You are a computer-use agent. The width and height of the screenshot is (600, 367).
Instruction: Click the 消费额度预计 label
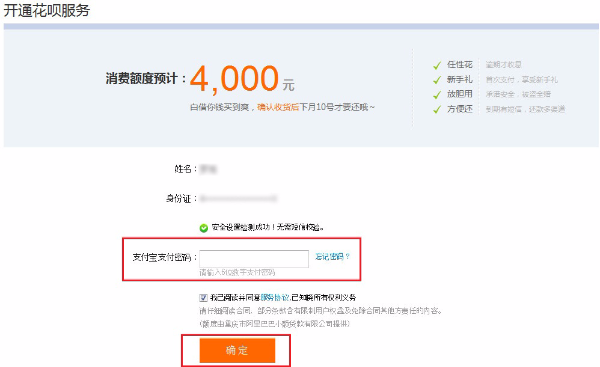click(x=142, y=78)
